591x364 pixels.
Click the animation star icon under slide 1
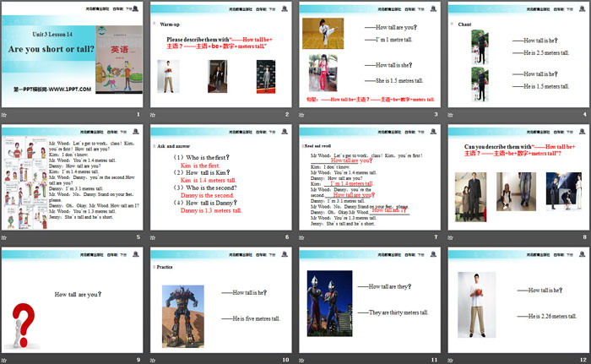click(x=3, y=115)
